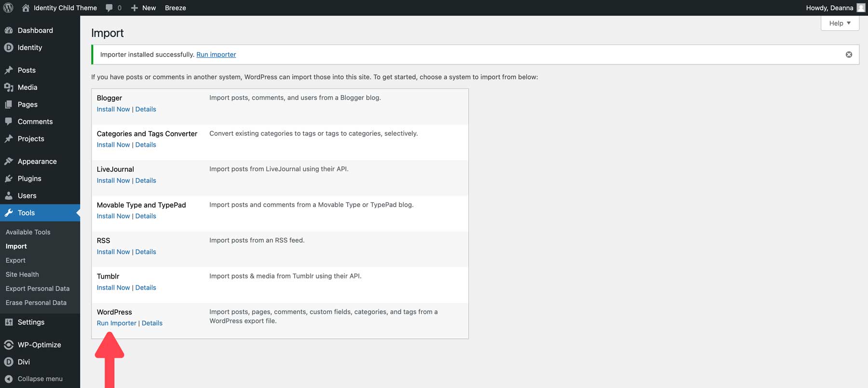
Task: Dismiss the importer installed notice
Action: 849,55
